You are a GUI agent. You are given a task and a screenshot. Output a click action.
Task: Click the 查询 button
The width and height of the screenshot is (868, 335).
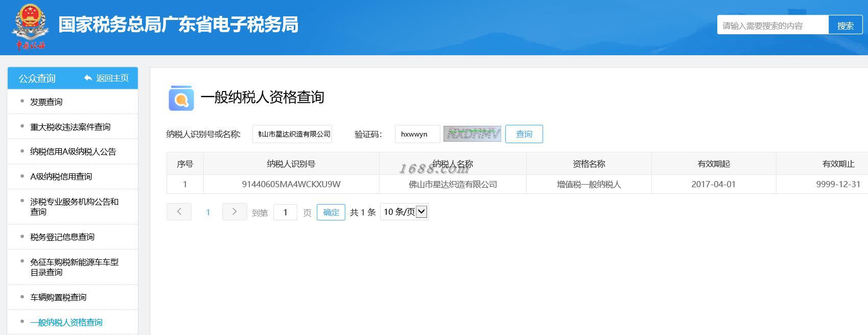coord(524,134)
